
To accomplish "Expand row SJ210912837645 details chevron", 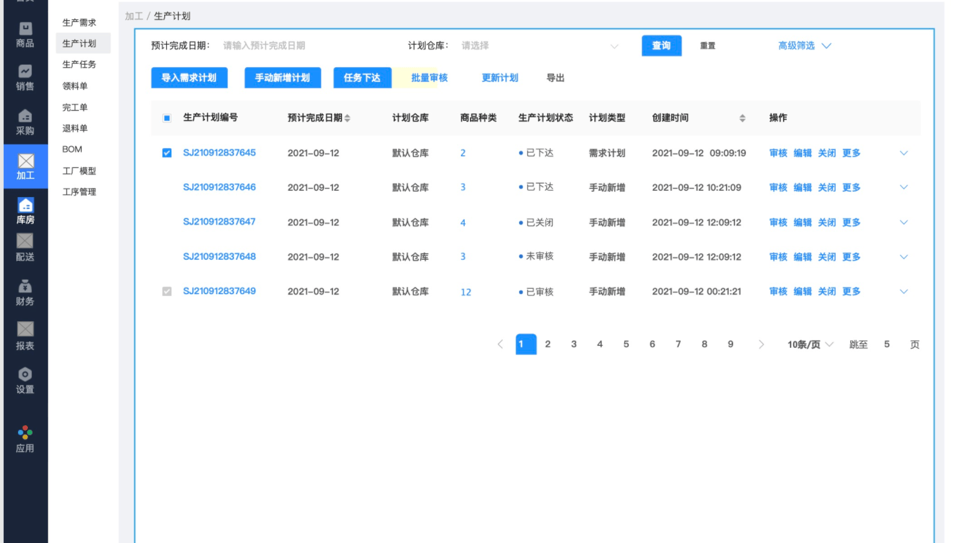I will coord(904,153).
